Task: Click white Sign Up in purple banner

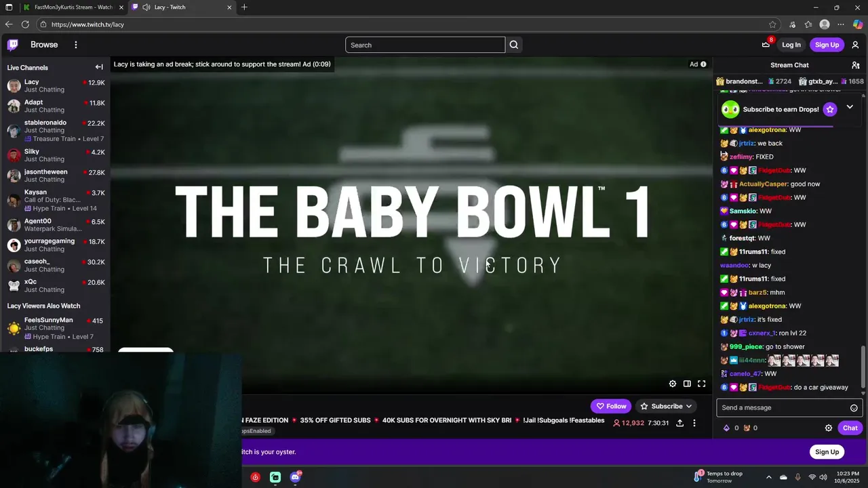Action: pyautogui.click(x=827, y=452)
